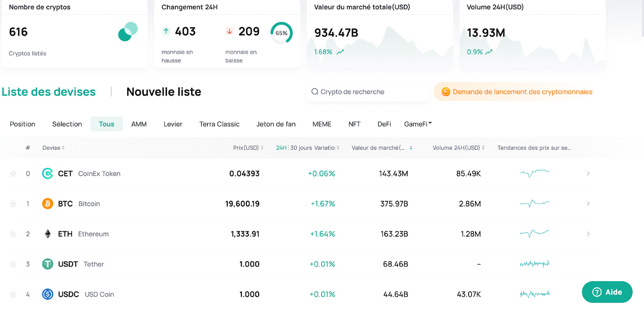Click USDT market value 68.46B
Image resolution: width=644 pixels, height=309 pixels.
point(396,264)
